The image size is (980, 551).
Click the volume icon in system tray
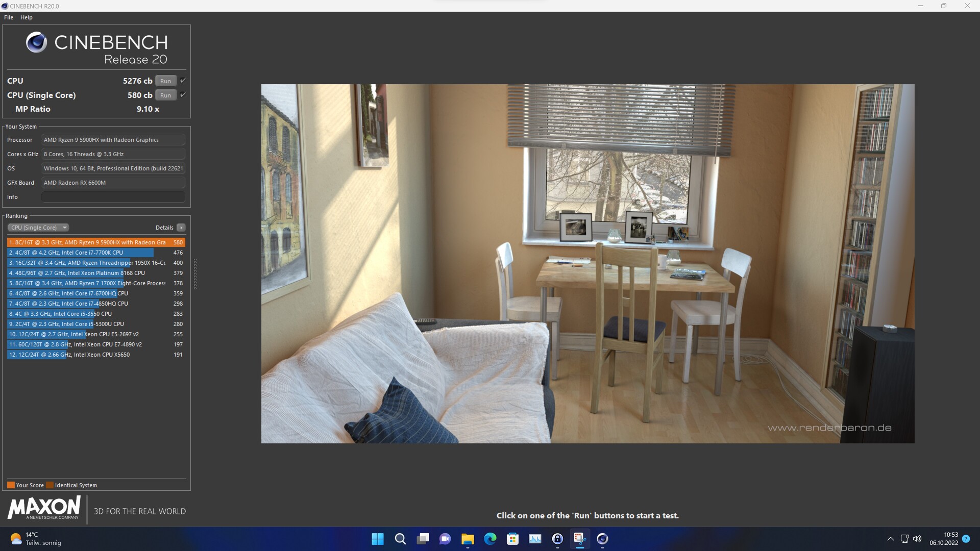click(x=917, y=539)
